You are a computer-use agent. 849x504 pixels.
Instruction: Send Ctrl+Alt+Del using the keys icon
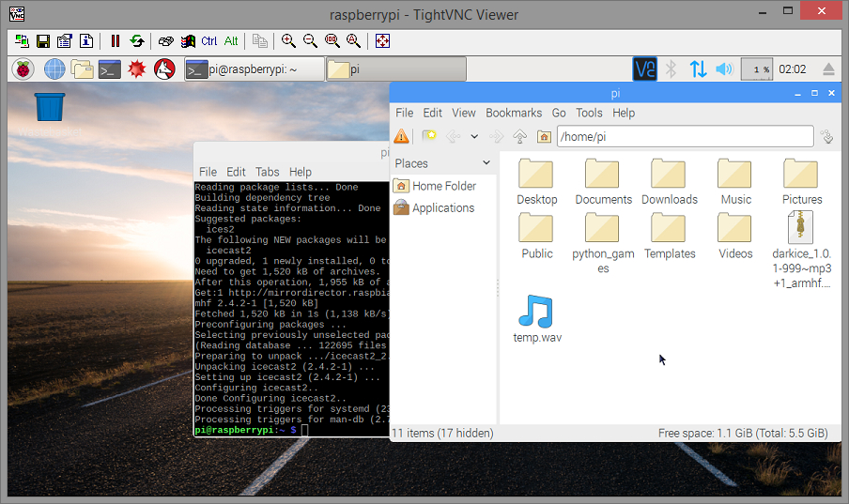point(165,41)
